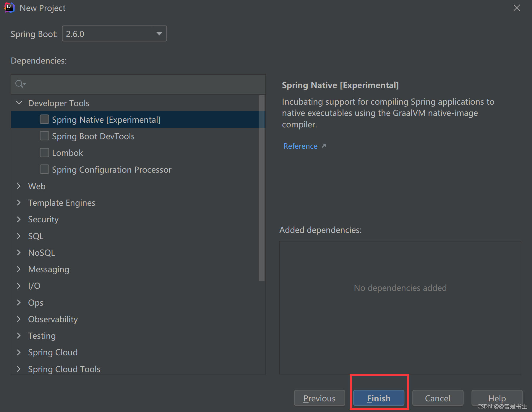
Task: Open the Reference link
Action: [x=300, y=146]
